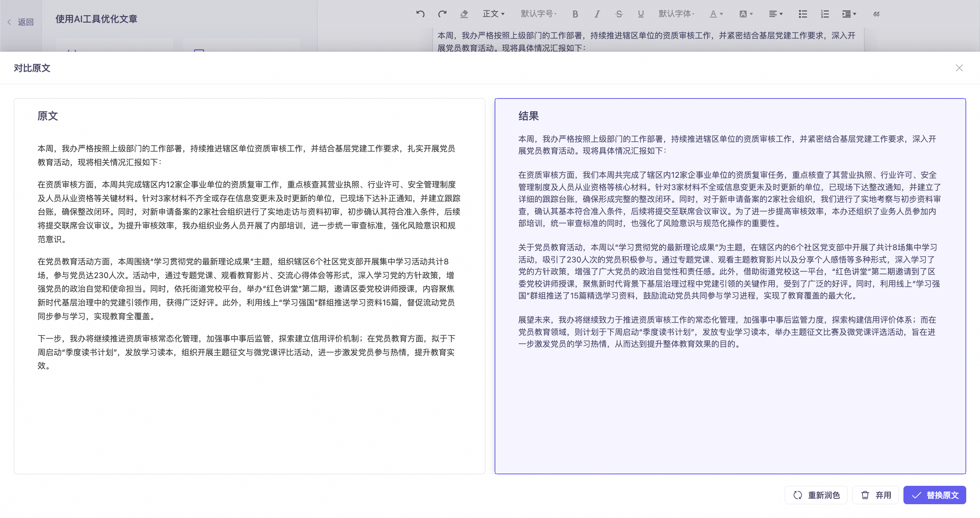Viewport: 980px width, 518px height.
Task: Toggle bold formatting
Action: (575, 14)
